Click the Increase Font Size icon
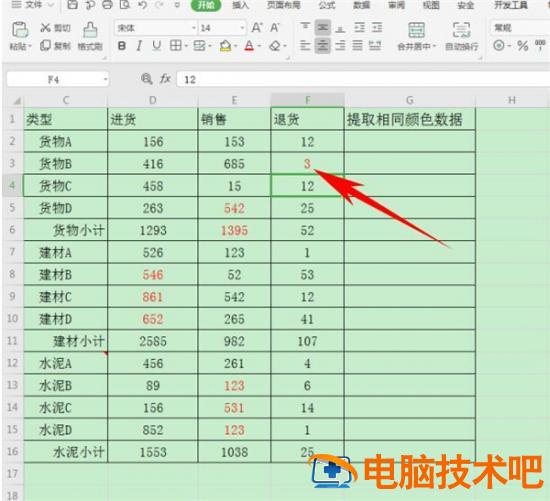The width and height of the screenshot is (550, 501). (x=257, y=27)
